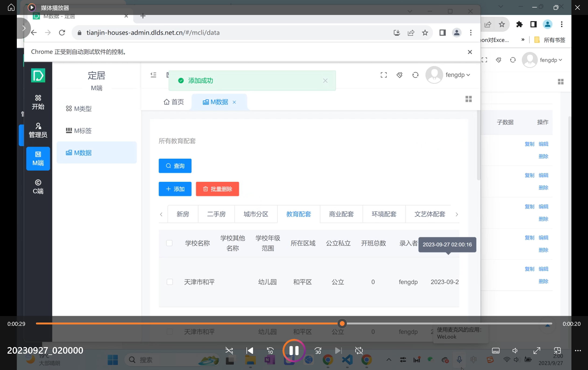Screen dimensions: 588x370
Task: Pause the video playback
Action: (x=294, y=350)
